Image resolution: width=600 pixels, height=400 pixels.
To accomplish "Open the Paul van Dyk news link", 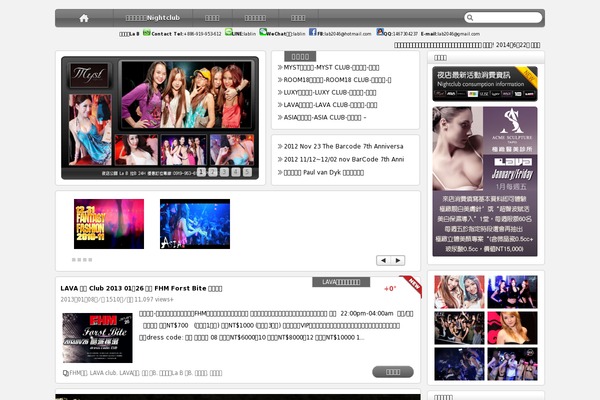I will (x=324, y=173).
